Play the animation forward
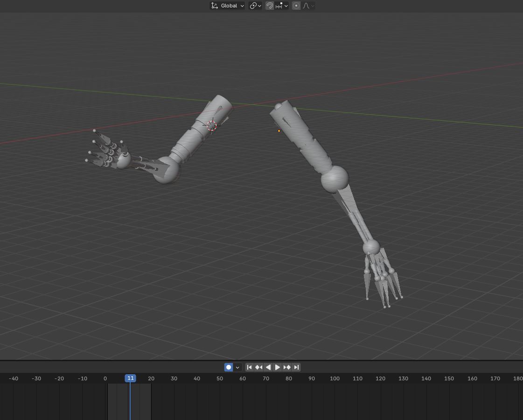Viewport: 523px width, 420px height. (278, 367)
